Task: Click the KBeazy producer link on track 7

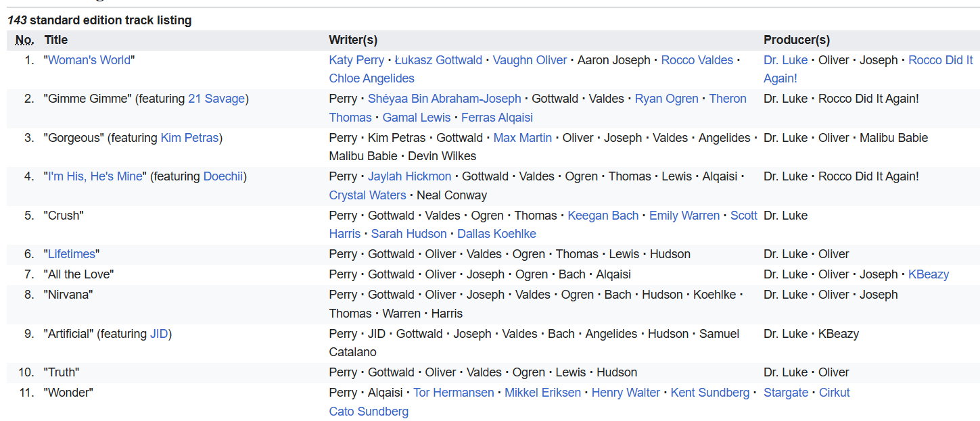Action: [x=928, y=274]
